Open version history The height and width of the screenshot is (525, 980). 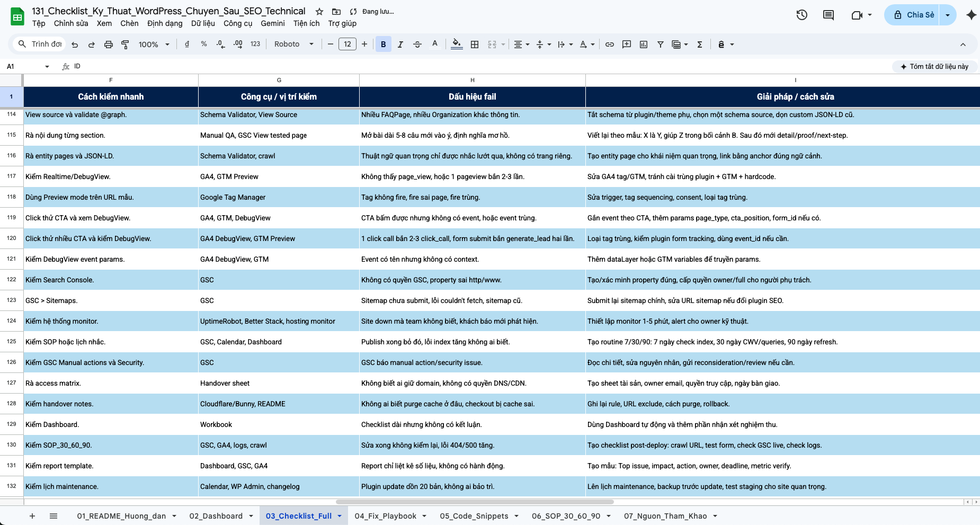click(802, 15)
